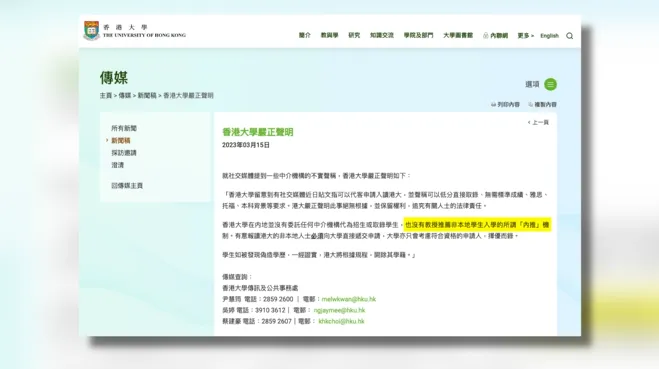Open the 教與學 menu item
The height and width of the screenshot is (369, 659).
[x=330, y=35]
